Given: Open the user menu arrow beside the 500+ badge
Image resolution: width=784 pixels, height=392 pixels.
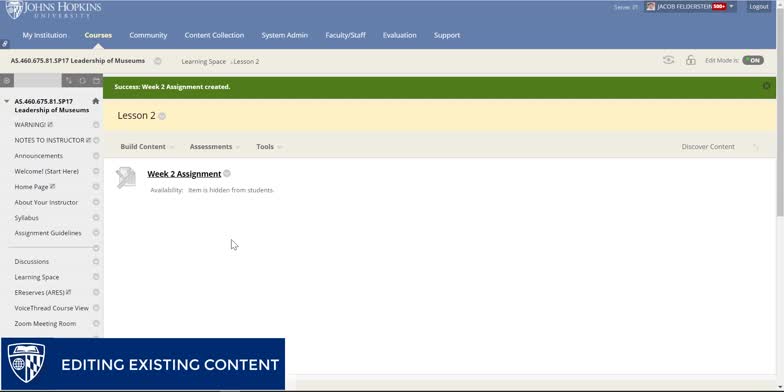Looking at the screenshot, I should point(732,6).
